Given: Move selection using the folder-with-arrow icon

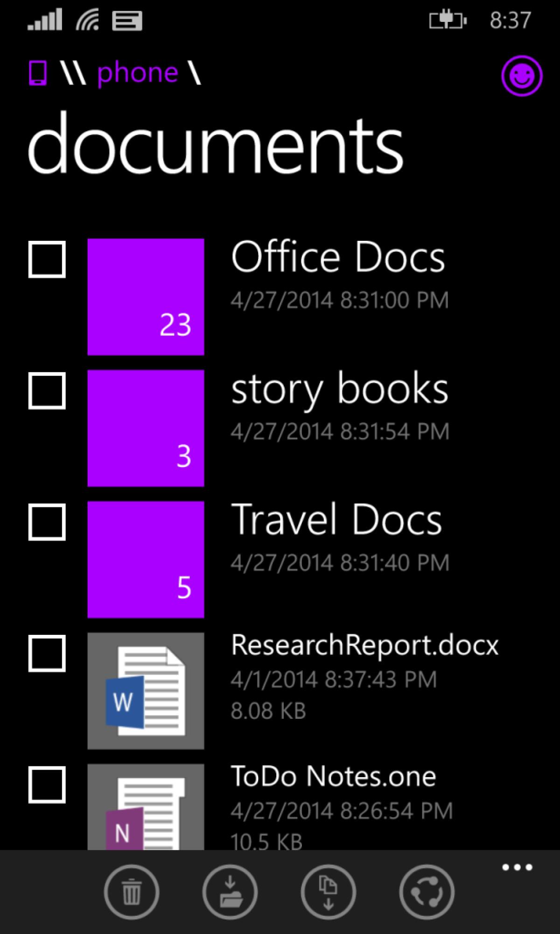Looking at the screenshot, I should 230,892.
